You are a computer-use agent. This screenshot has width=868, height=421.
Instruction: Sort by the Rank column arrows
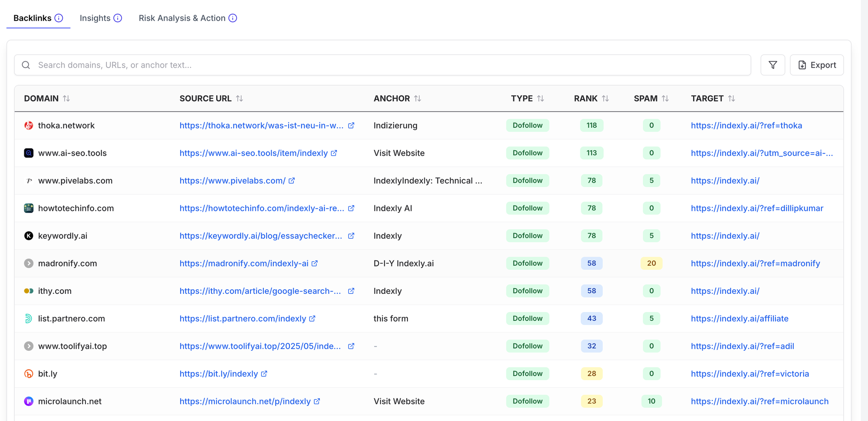(x=605, y=99)
